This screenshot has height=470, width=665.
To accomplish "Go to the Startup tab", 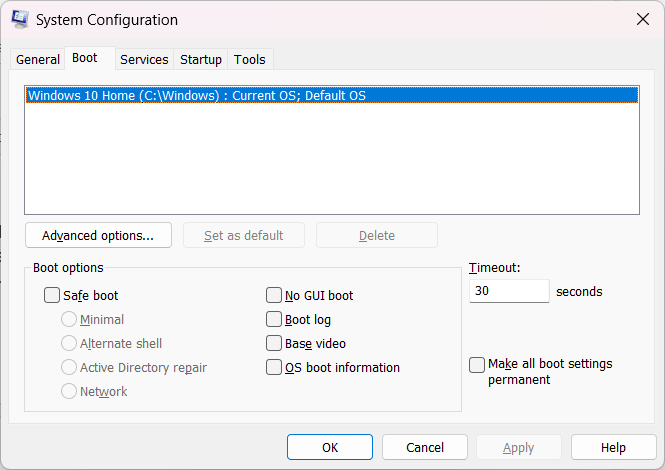I will 201,60.
